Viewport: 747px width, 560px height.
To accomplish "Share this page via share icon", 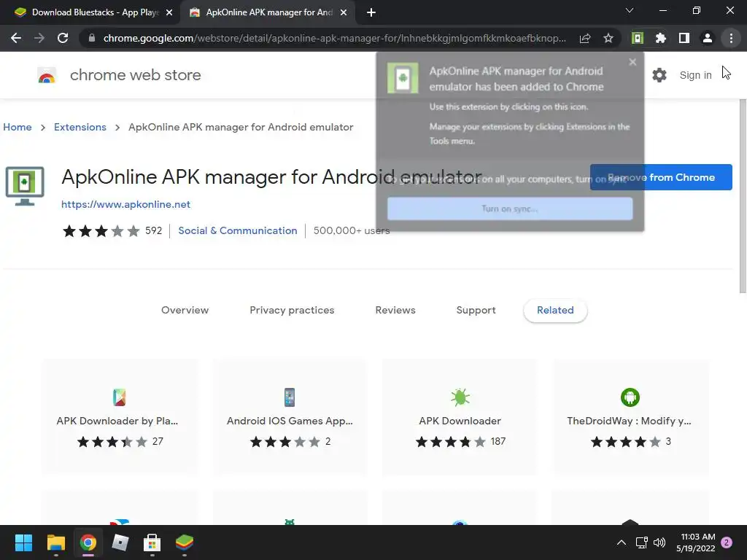I will [585, 38].
